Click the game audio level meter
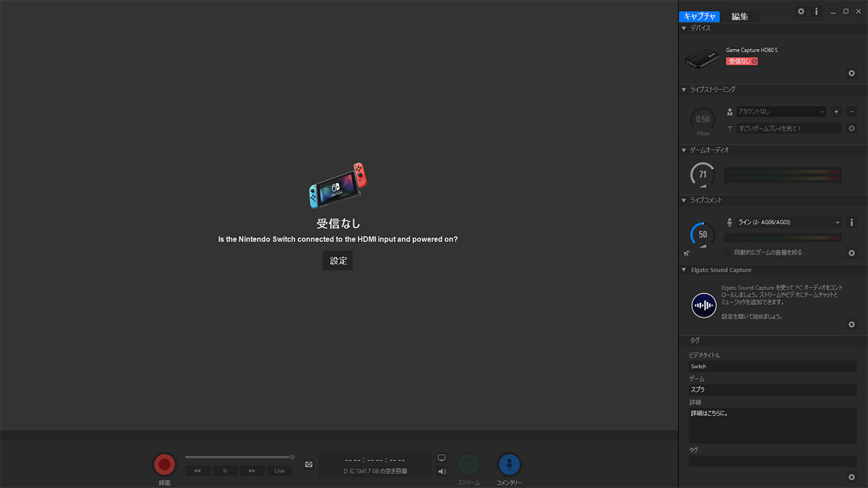Screen dimensions: 868x488 (783, 175)
